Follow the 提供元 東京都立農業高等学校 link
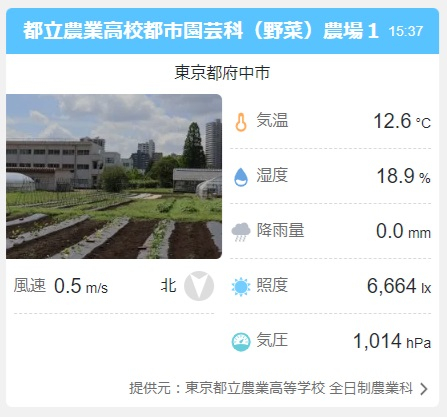 (x=271, y=388)
